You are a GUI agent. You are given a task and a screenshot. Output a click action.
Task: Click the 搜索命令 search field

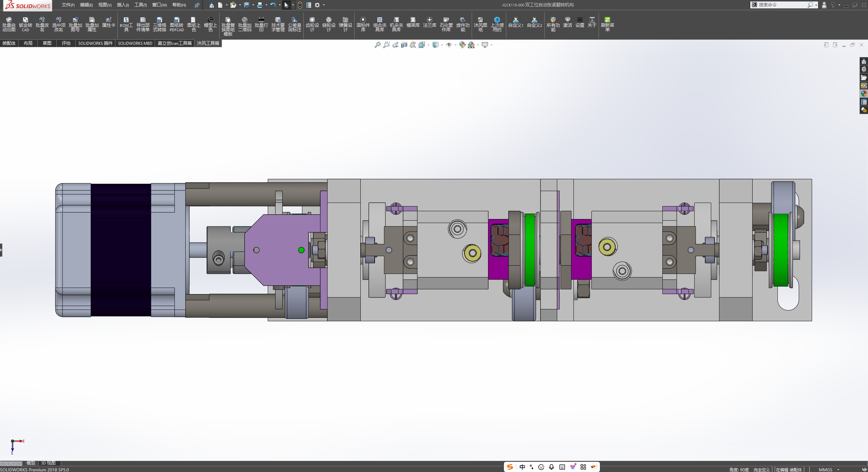click(780, 5)
